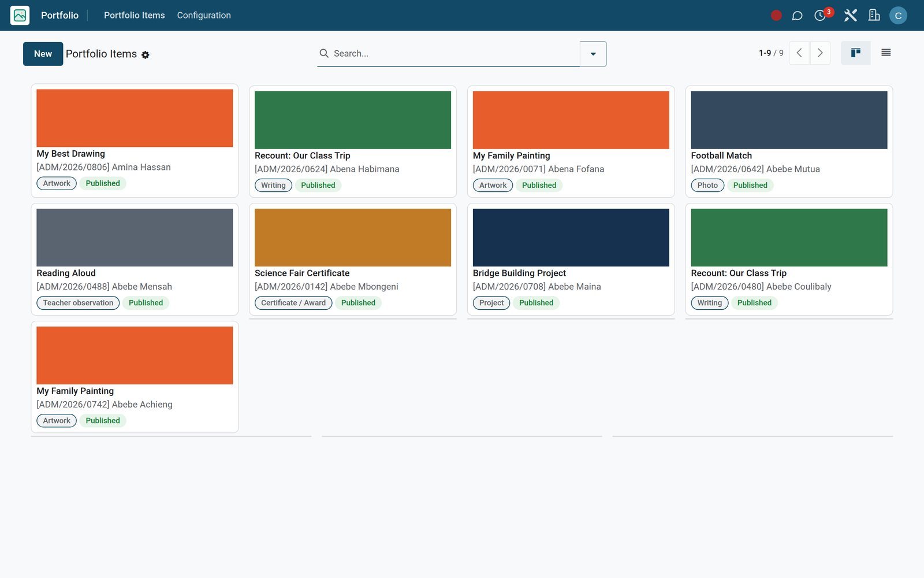Open the Abebe Achieng card cover image
The image size is (924, 578).
tap(135, 355)
